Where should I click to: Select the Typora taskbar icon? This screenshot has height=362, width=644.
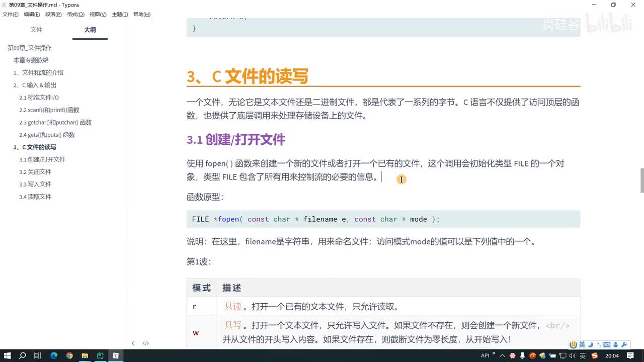click(116, 355)
